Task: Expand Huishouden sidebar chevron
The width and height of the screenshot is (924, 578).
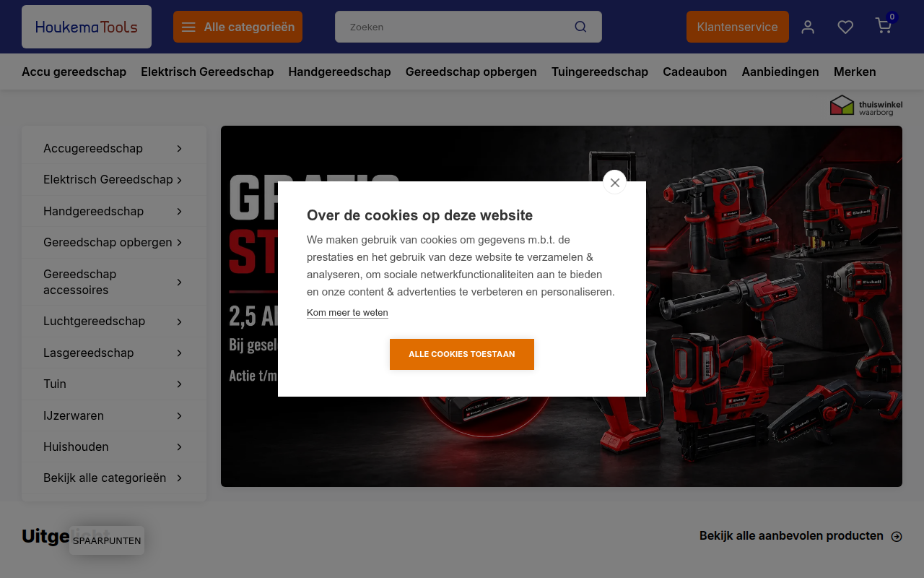Action: [x=179, y=447]
